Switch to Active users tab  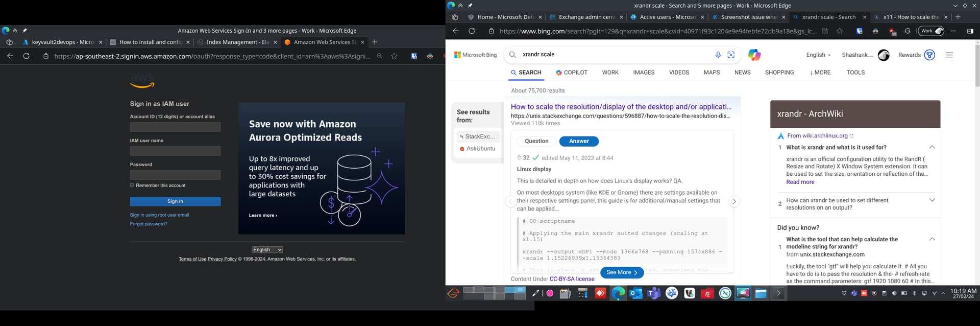668,17
